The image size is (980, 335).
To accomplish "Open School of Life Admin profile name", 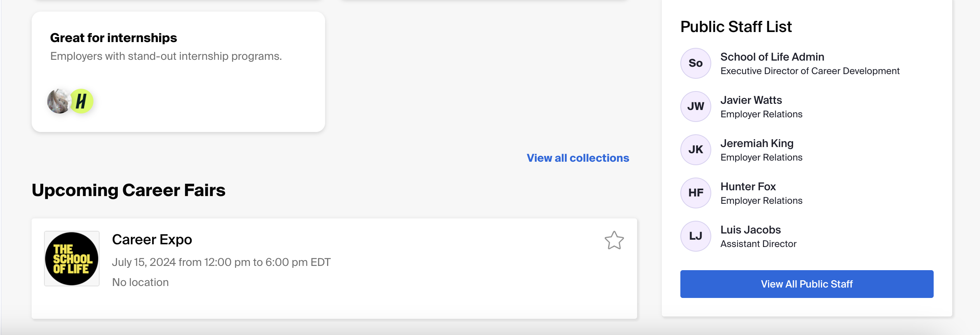I will pos(772,57).
